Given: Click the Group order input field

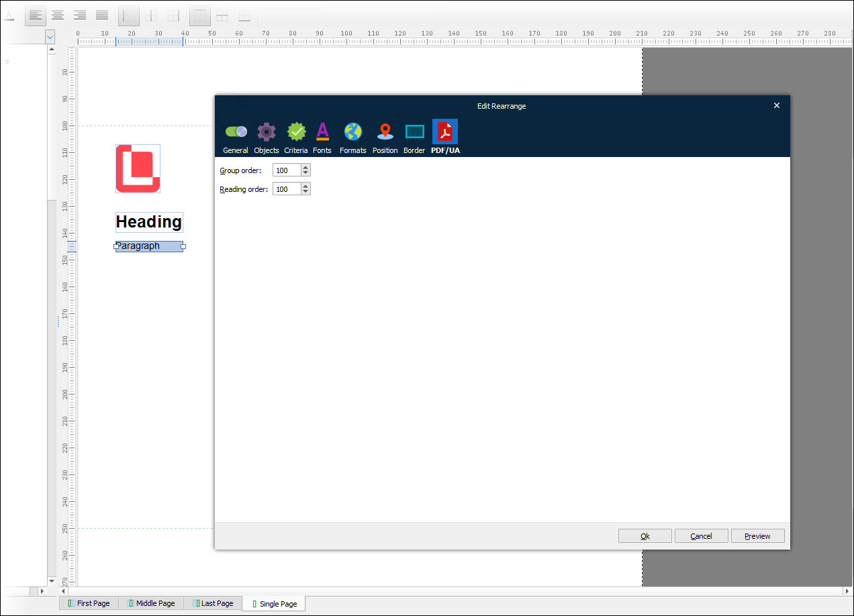Looking at the screenshot, I should tap(287, 170).
